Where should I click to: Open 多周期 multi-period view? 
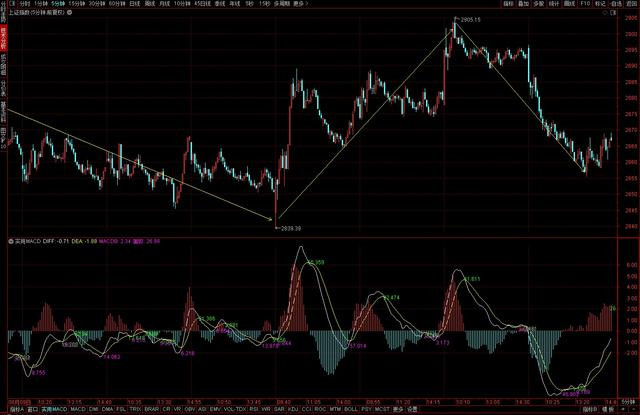282,4
